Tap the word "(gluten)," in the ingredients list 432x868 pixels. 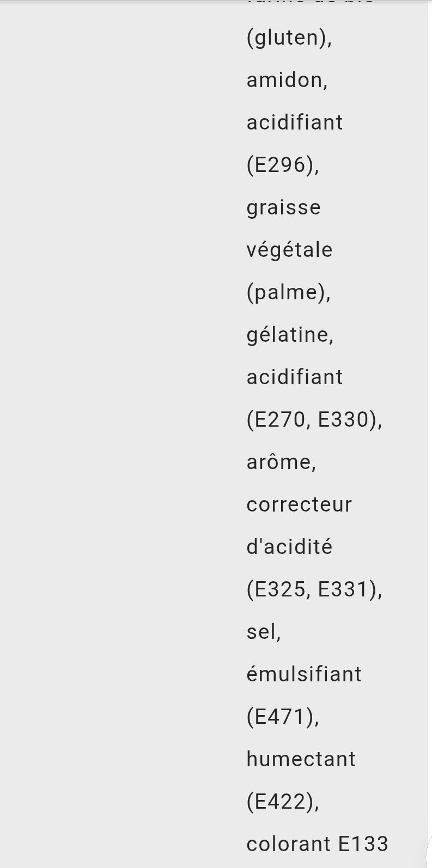(x=289, y=38)
